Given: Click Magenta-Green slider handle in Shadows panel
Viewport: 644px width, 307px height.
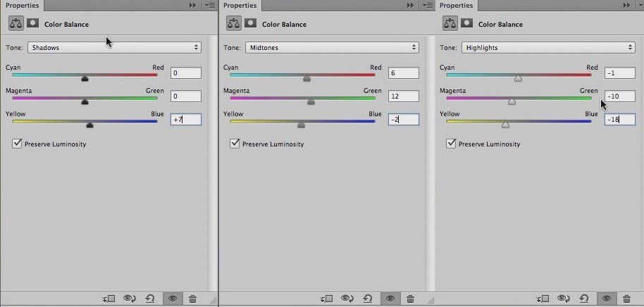Looking at the screenshot, I should [x=85, y=102].
